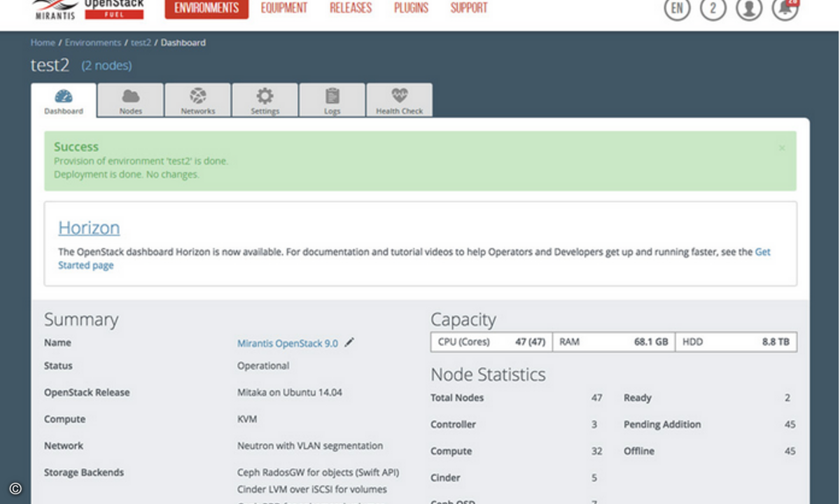Click the CPU (Cores) 47 (47) capacity cell
840x504 pixels.
point(492,342)
